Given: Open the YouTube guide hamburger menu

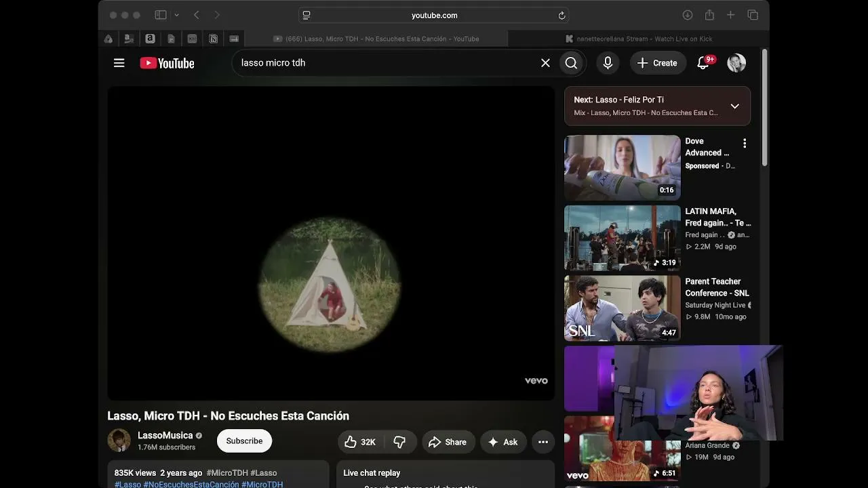Looking at the screenshot, I should pos(119,63).
